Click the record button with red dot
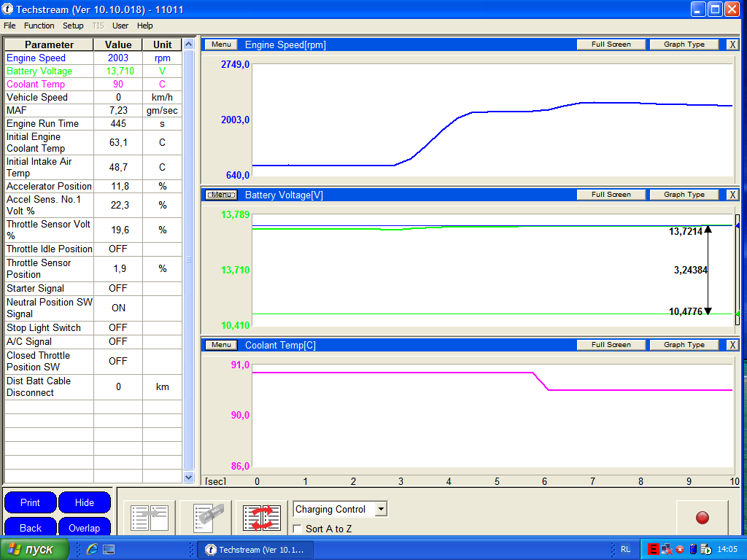The height and width of the screenshot is (560, 747). 703,518
